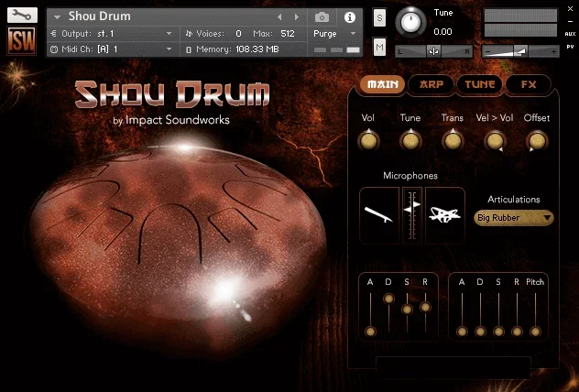Click the pan L-R slider
This screenshot has height=392, width=579.
[x=434, y=51]
